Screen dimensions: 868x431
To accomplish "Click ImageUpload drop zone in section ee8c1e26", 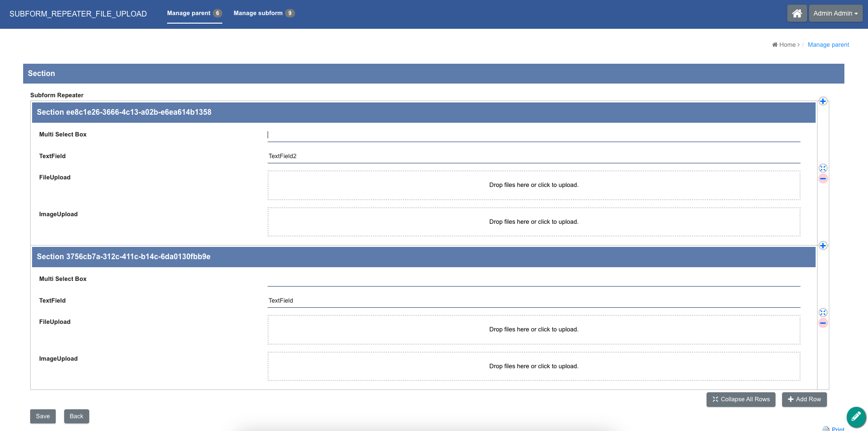I will (534, 222).
